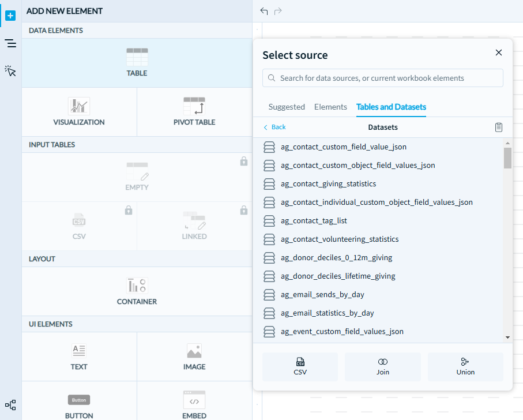Click lock icon on Empty tile
Screen dimensions: 523x420
coord(244,161)
